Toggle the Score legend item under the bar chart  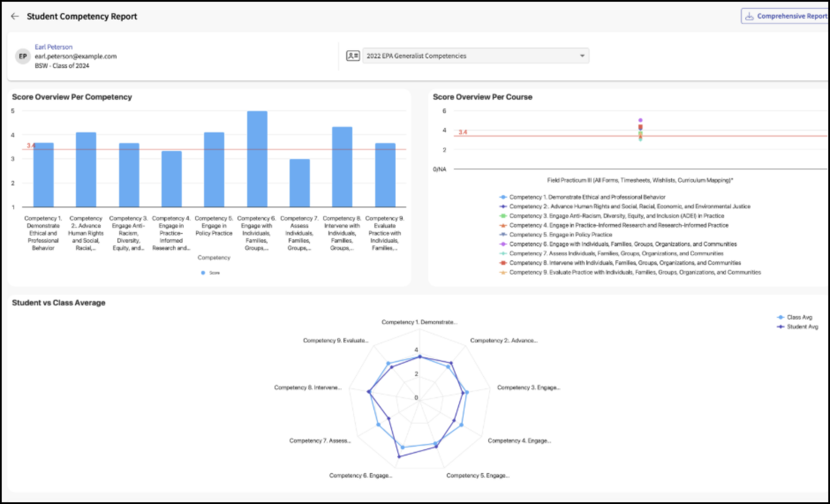click(210, 273)
